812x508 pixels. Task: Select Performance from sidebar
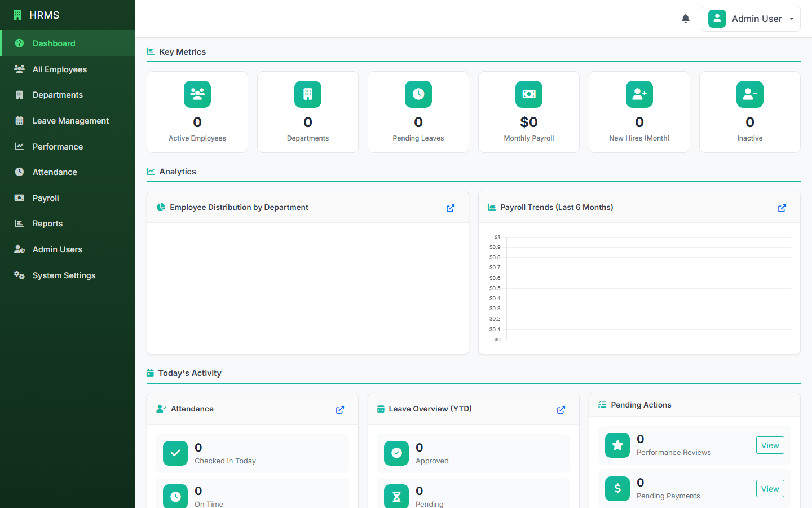point(68,147)
